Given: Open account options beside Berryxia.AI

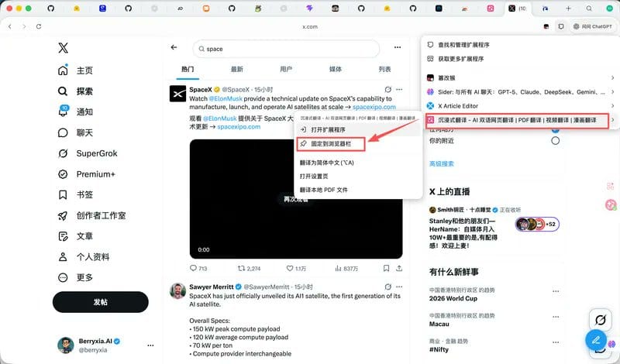Looking at the screenshot, I should pos(150,345).
